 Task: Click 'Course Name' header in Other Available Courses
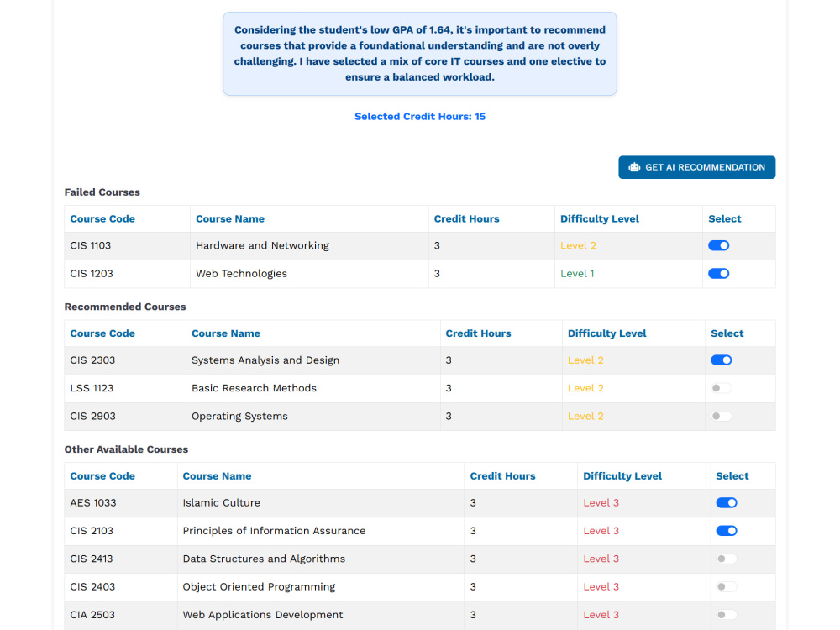pyautogui.click(x=217, y=475)
